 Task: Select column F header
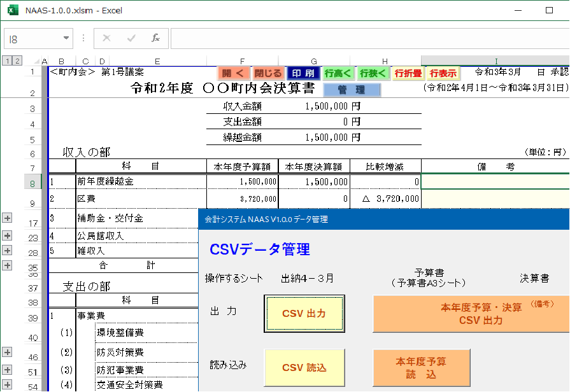click(242, 61)
